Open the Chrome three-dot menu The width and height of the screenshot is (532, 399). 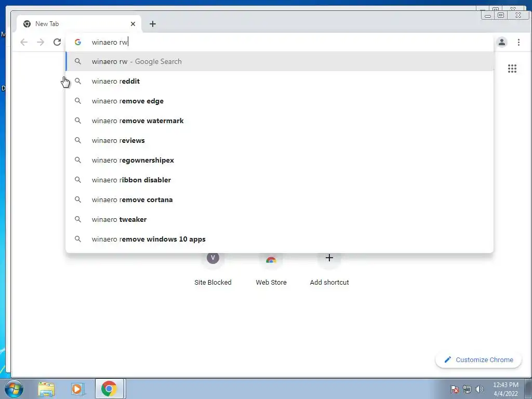pyautogui.click(x=518, y=42)
